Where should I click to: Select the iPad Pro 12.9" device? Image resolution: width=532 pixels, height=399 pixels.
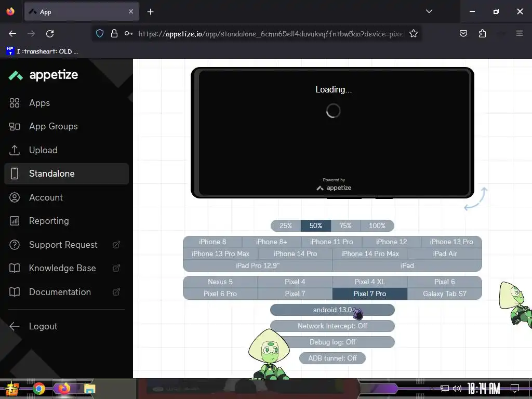click(x=258, y=265)
